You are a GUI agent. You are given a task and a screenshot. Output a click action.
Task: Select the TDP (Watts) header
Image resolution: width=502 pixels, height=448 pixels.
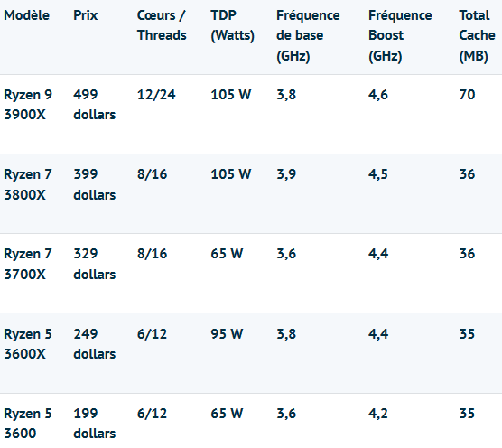pos(232,25)
